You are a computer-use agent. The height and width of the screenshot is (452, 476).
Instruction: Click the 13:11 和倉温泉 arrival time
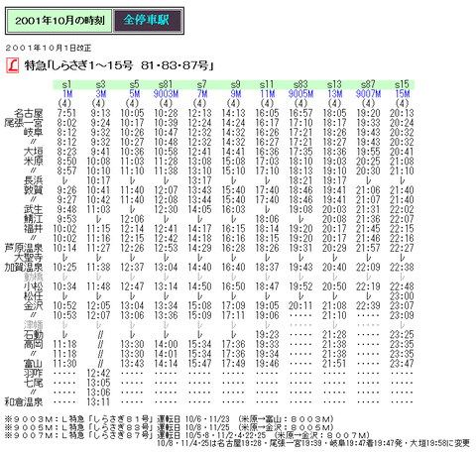[98, 402]
